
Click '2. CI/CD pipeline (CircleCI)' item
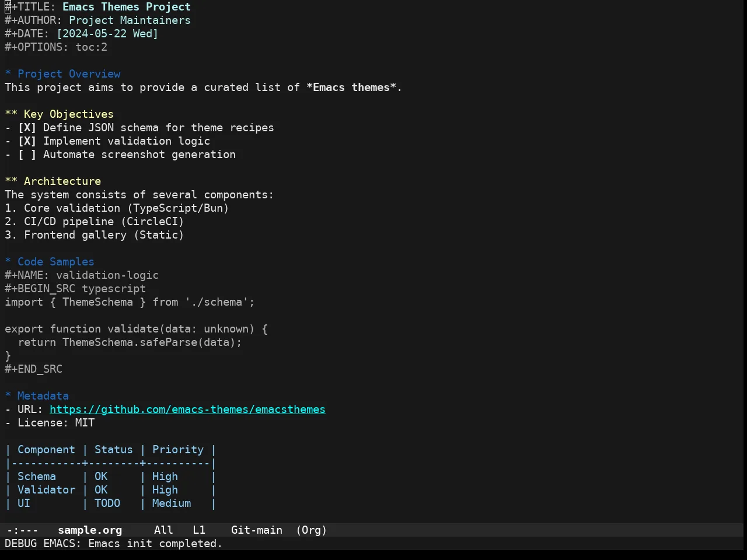[95, 222]
